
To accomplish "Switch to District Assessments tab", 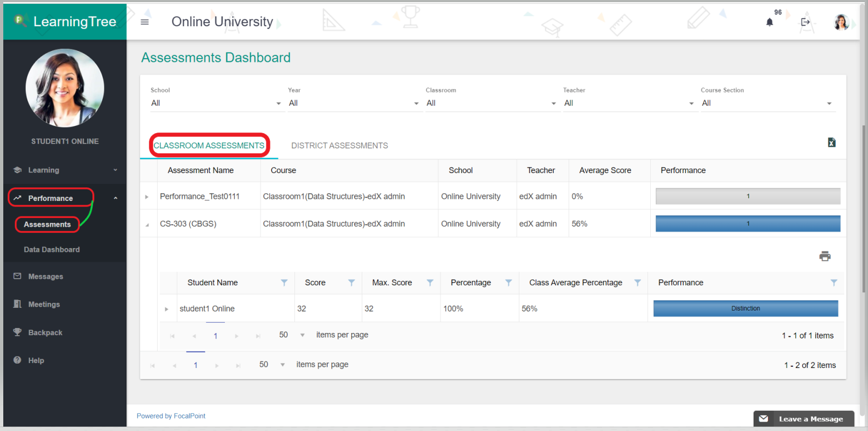I will point(339,146).
